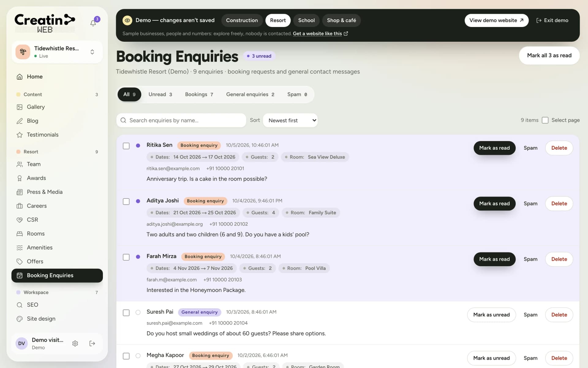Open the Awards page
This screenshot has height=368, width=588.
57,178
